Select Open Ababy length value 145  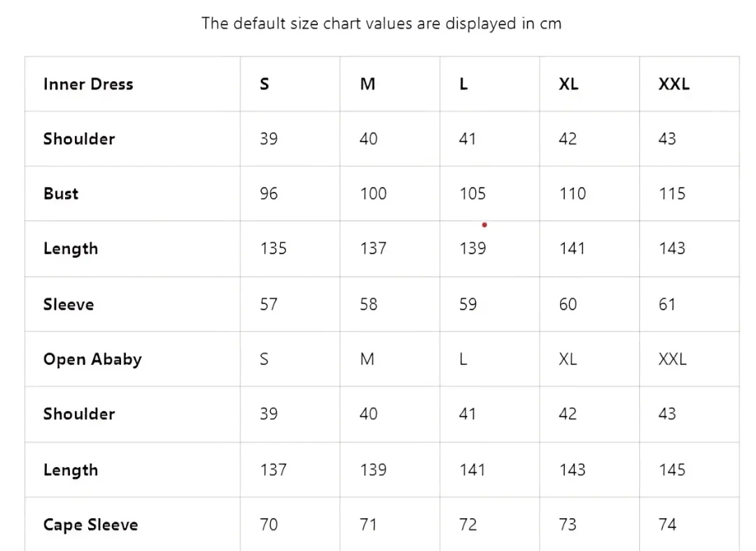click(x=672, y=470)
